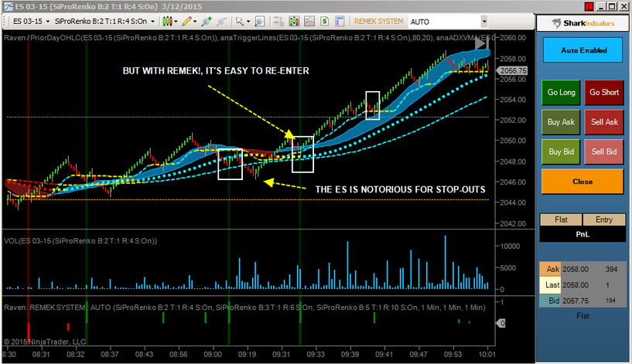
Task: Select the Entry column header
Action: click(x=604, y=219)
